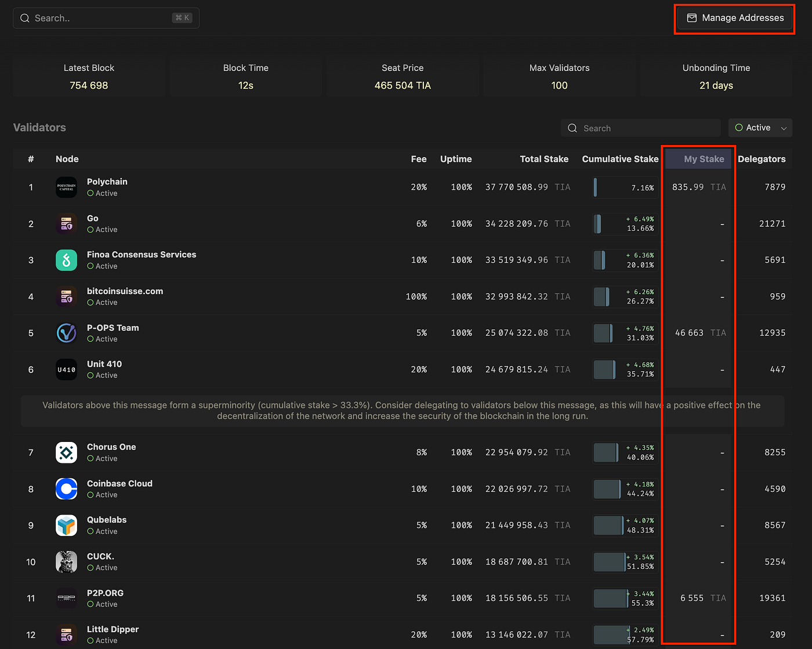Open the bitcoinsuisse.com name link
This screenshot has width=812, height=649.
(125, 291)
